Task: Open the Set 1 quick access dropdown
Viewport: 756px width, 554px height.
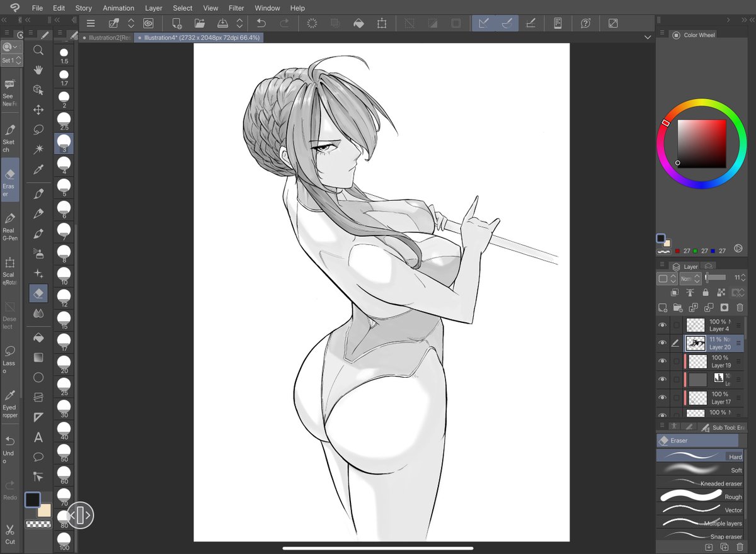Action: click(x=11, y=60)
